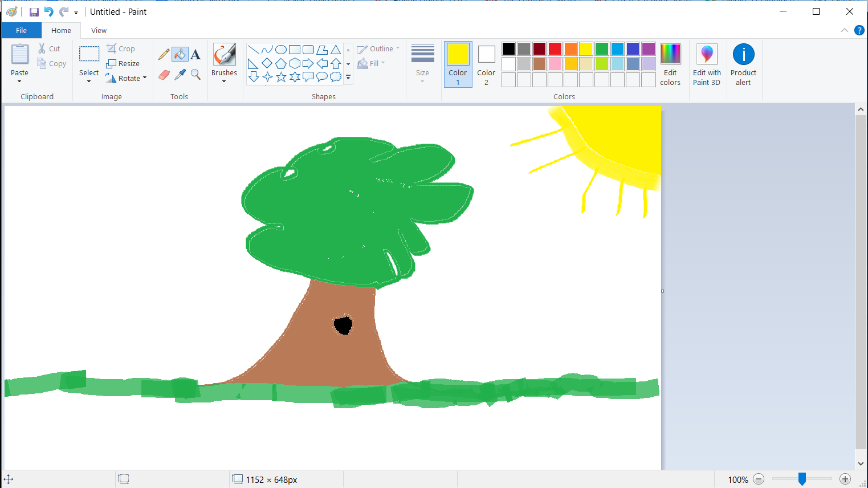
Task: Click the Undo arrow icon
Action: point(49,12)
